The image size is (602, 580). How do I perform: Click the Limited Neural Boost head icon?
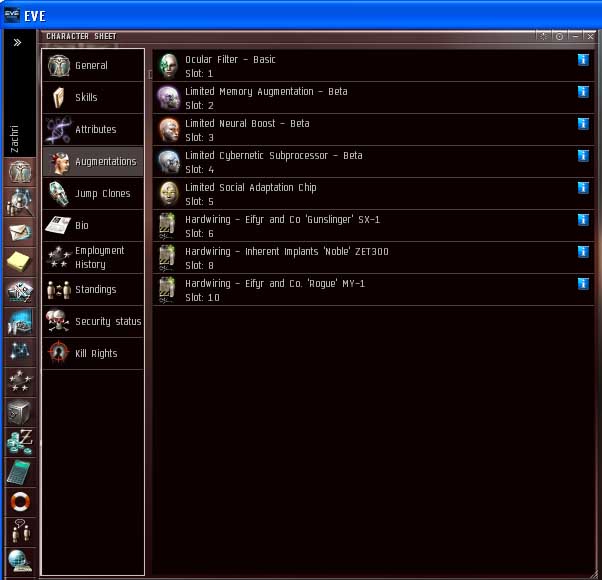169,130
